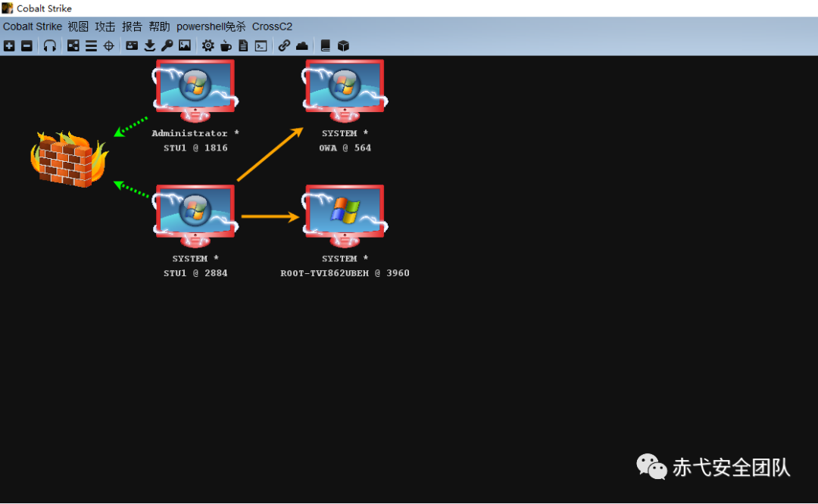Screen dimensions: 818x504
Task: Open the screenshots picture icon
Action: click(185, 46)
